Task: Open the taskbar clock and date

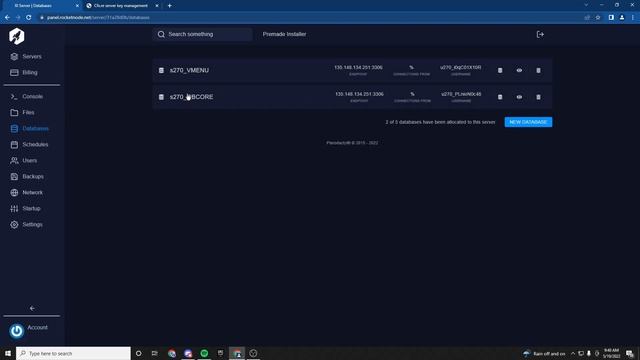Action: 611,353
